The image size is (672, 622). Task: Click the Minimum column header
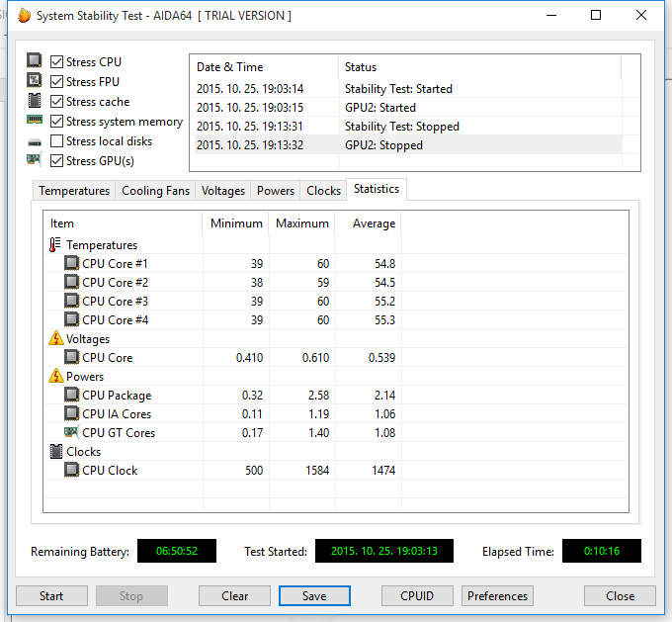(235, 223)
